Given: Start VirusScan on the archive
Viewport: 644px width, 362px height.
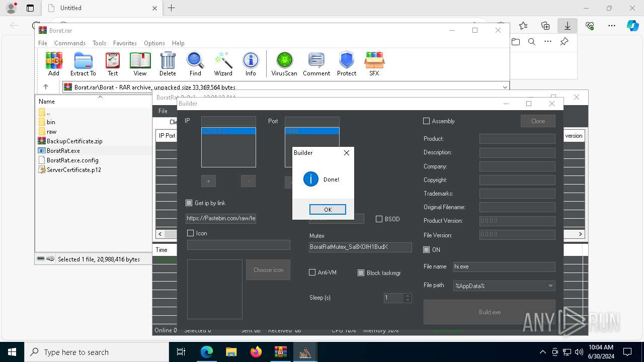Looking at the screenshot, I should [x=284, y=64].
